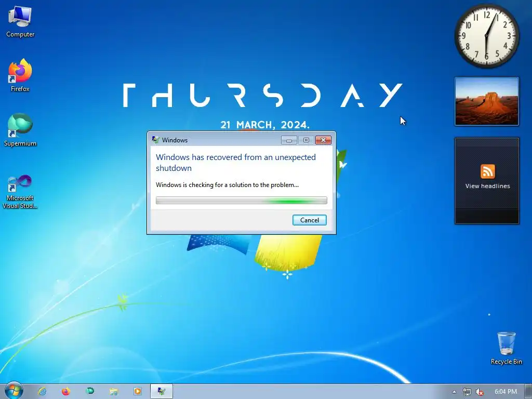The width and height of the screenshot is (532, 399).
Task: Click the RSS feed icon gadget
Action: [x=487, y=171]
